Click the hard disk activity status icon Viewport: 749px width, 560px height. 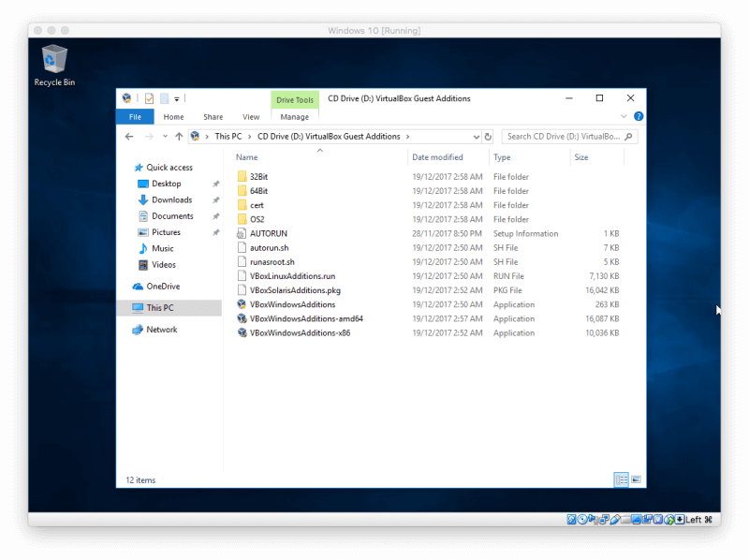(571, 520)
